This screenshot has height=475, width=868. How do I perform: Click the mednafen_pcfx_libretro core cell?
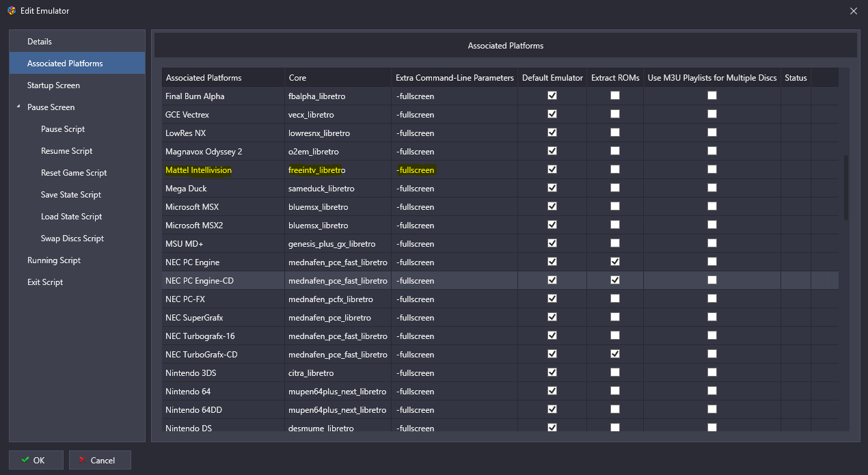tap(338, 299)
